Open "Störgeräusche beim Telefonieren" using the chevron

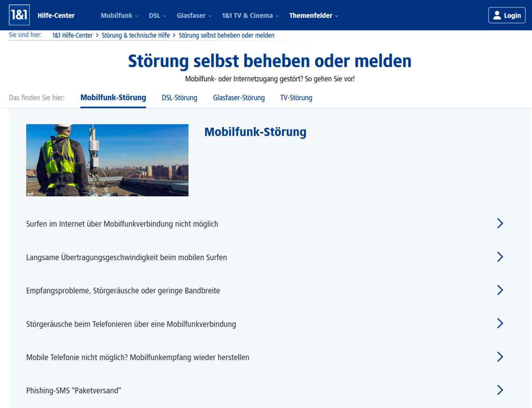[500, 323]
